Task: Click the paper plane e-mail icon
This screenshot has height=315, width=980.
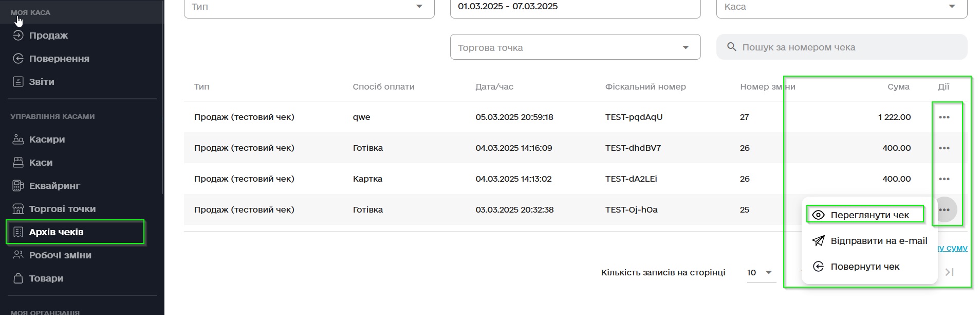Action: click(818, 241)
